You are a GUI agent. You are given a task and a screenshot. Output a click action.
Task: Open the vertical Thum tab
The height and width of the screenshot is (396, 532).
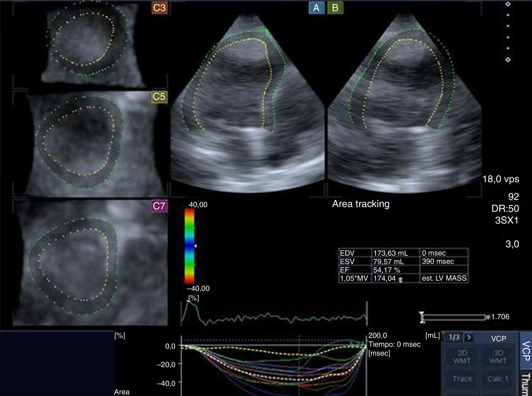525,384
